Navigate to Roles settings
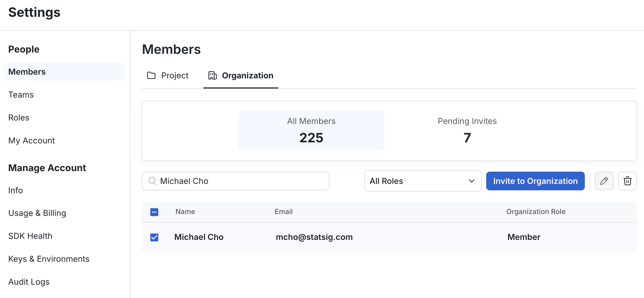This screenshot has width=644, height=298. click(x=19, y=118)
